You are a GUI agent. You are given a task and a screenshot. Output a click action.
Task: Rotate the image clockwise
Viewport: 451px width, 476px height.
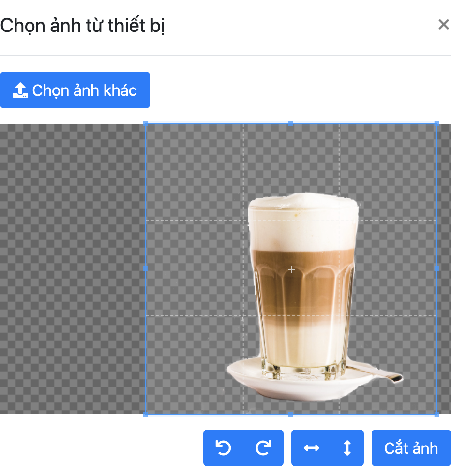tap(263, 448)
